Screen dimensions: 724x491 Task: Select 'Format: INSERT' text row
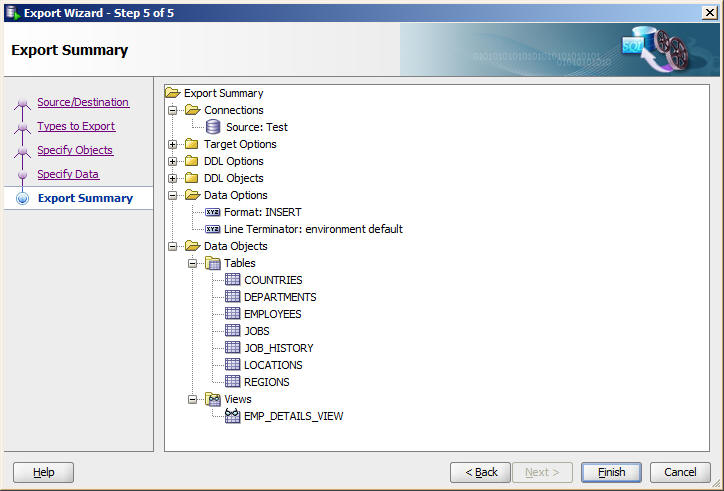point(263,212)
